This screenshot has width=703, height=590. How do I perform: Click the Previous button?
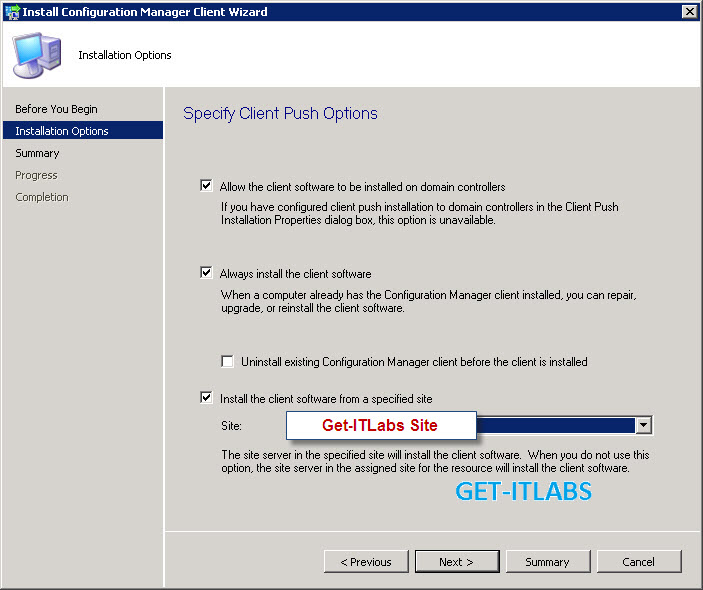366,562
